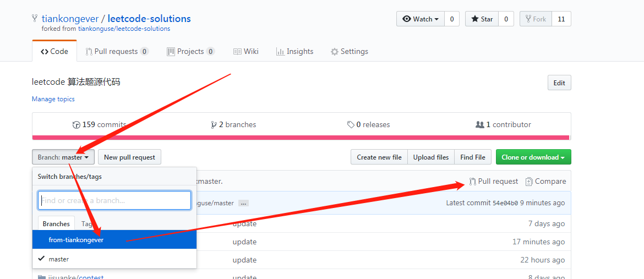
Task: Click the file-diff icon beside Compare
Action: pos(529,181)
